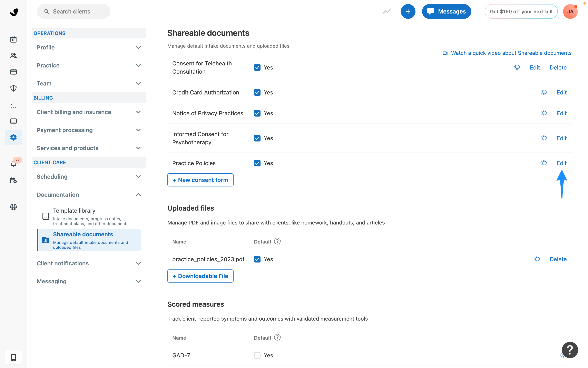Viewport: 588px width, 368px height.
Task: Edit Notice of Privacy Practices
Action: click(x=561, y=113)
